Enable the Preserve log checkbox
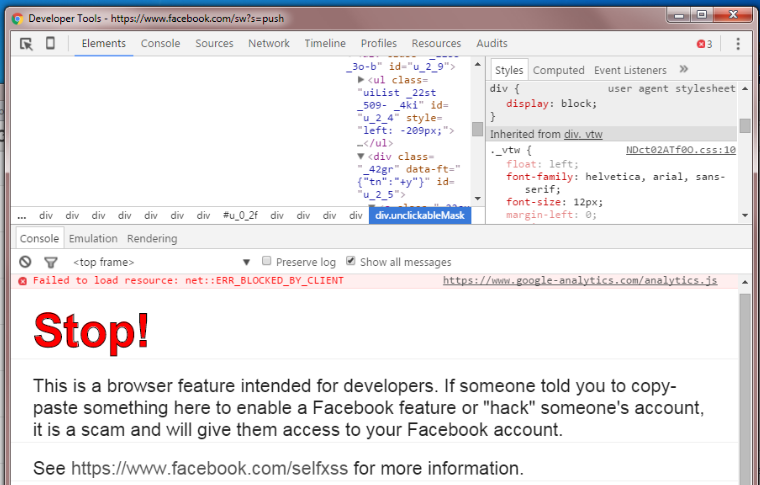The height and width of the screenshot is (485, 760). (x=266, y=261)
